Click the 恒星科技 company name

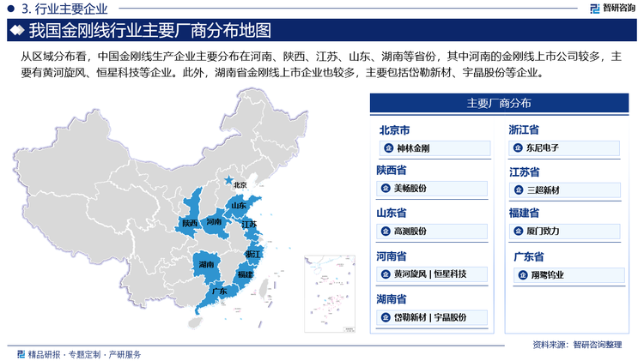pyautogui.click(x=450, y=274)
